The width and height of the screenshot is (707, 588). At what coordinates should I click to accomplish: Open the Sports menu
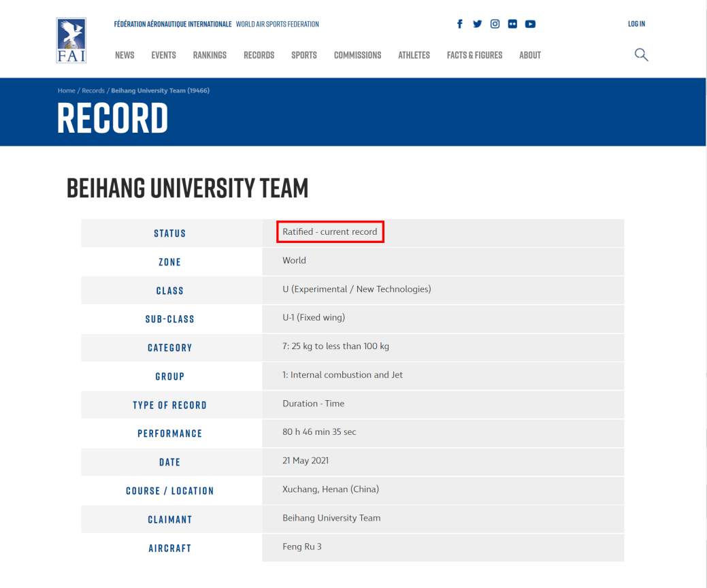(304, 55)
